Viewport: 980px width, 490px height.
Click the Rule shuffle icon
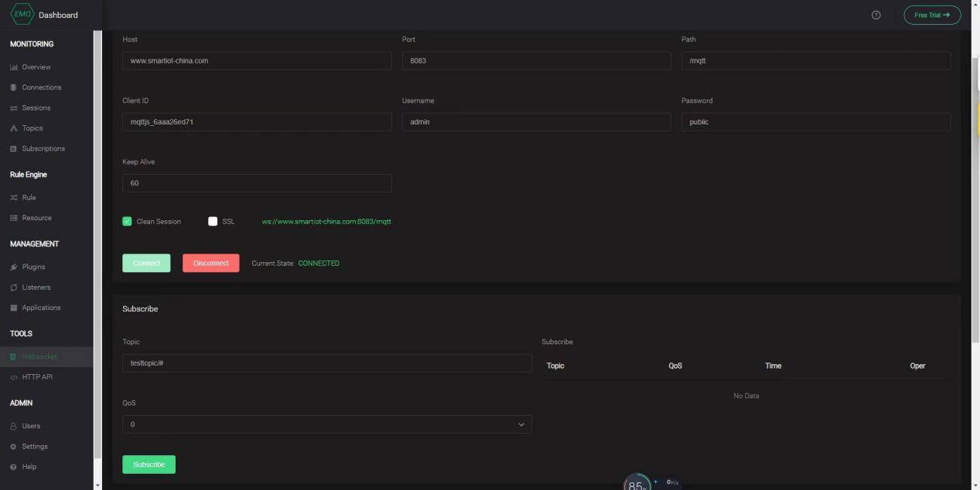click(14, 198)
